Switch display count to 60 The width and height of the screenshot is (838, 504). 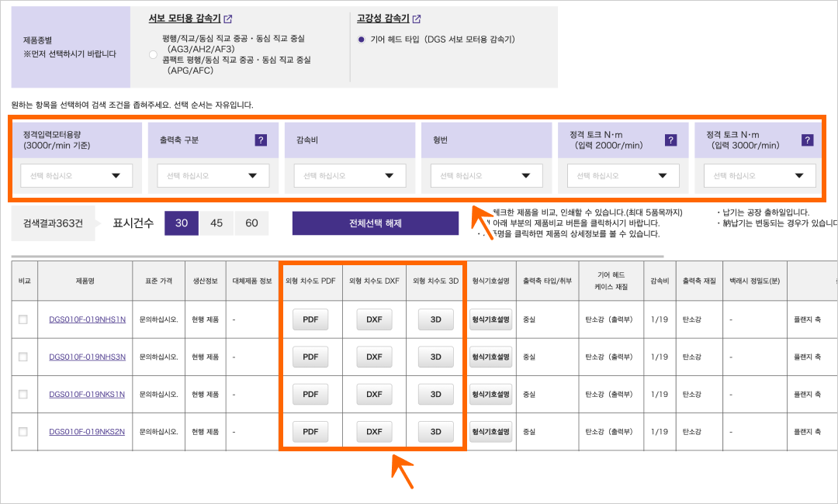(x=251, y=223)
